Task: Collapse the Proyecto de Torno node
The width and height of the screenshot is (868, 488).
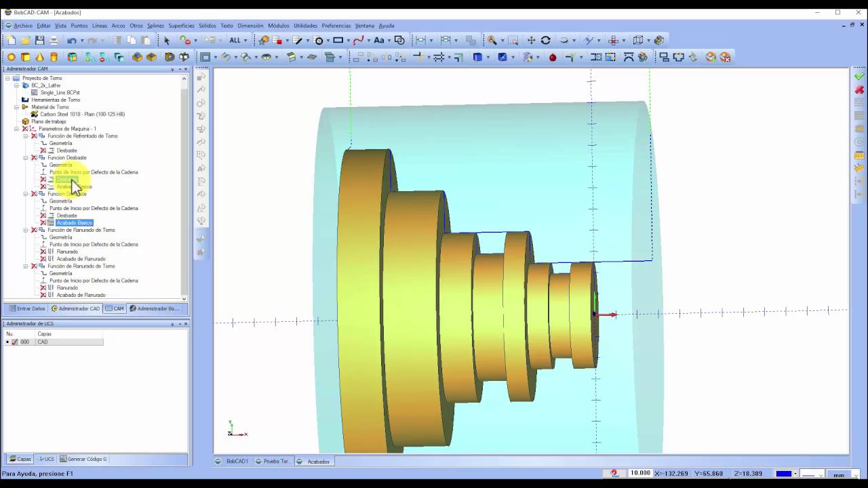Action: coord(7,78)
